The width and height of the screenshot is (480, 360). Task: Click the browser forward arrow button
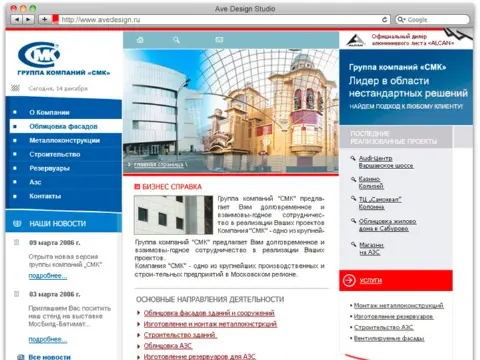(x=28, y=20)
